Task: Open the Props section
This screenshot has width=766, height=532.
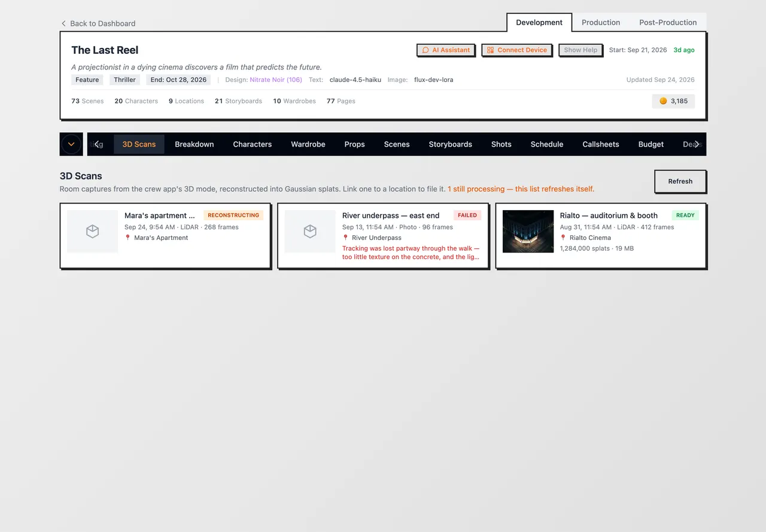Action: 355,144
